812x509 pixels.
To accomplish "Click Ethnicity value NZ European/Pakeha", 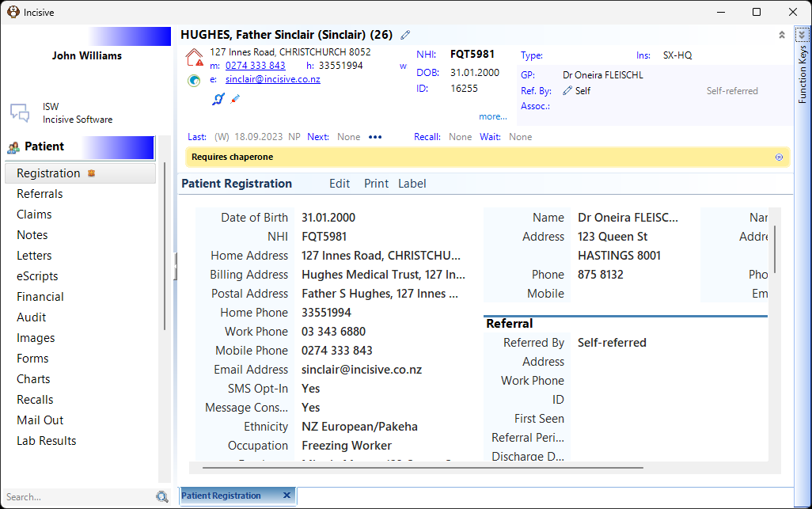I will tap(359, 427).
